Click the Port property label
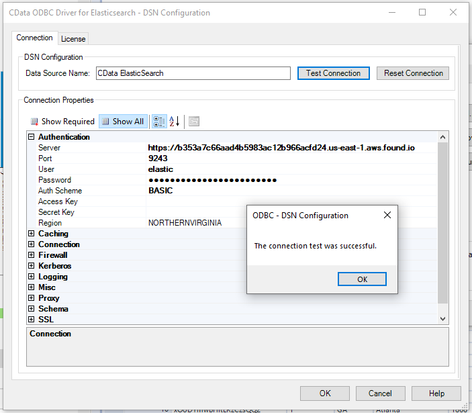Viewport: 472px width, 413px height. point(45,158)
